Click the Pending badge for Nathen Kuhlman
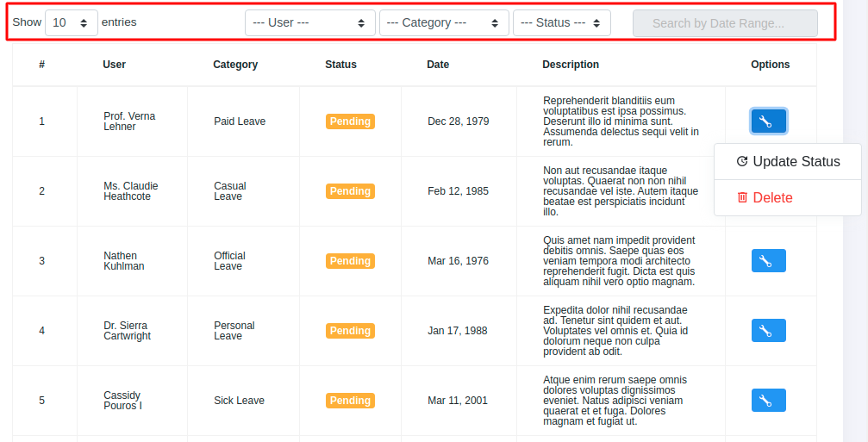 350,260
